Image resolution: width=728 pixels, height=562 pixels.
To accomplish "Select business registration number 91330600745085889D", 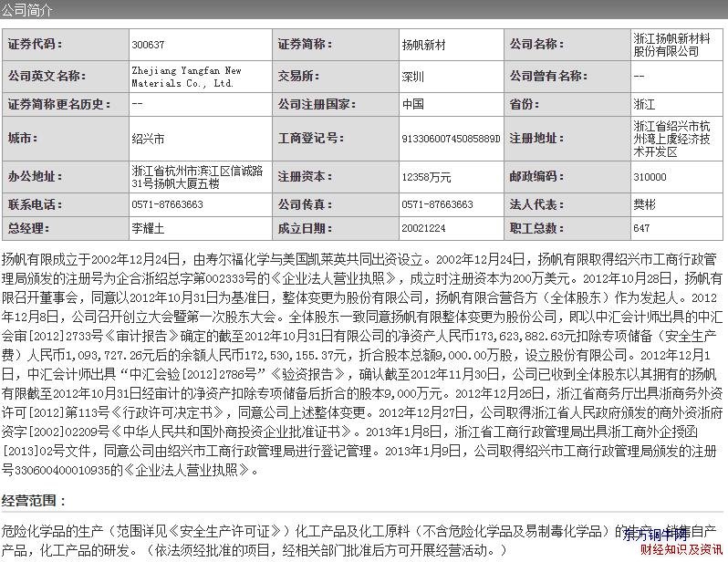I will tap(452, 139).
